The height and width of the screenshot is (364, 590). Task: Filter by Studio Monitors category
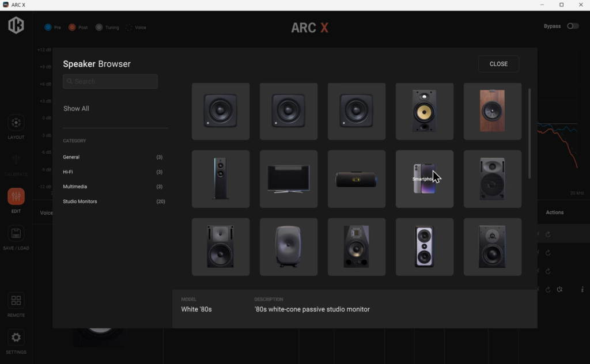pos(80,202)
